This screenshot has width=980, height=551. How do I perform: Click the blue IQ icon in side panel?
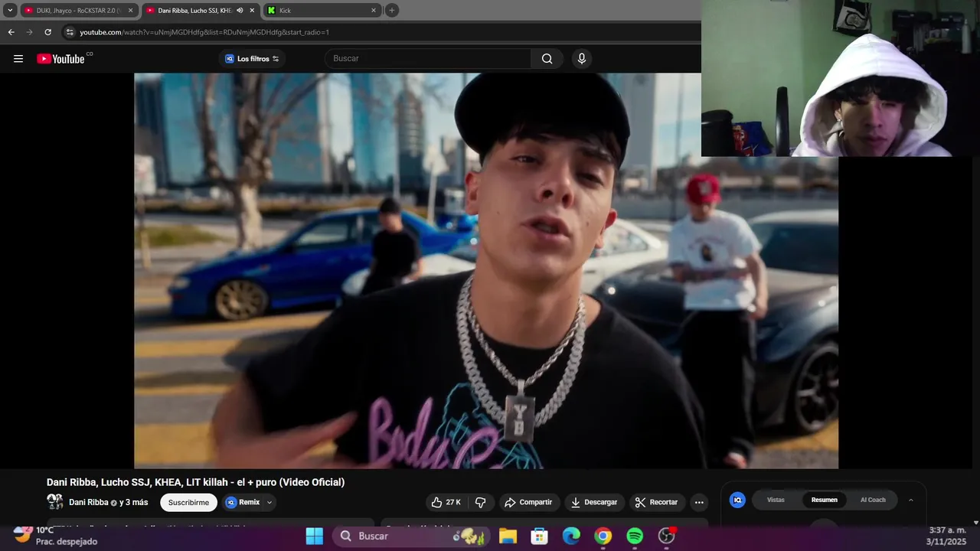(737, 500)
